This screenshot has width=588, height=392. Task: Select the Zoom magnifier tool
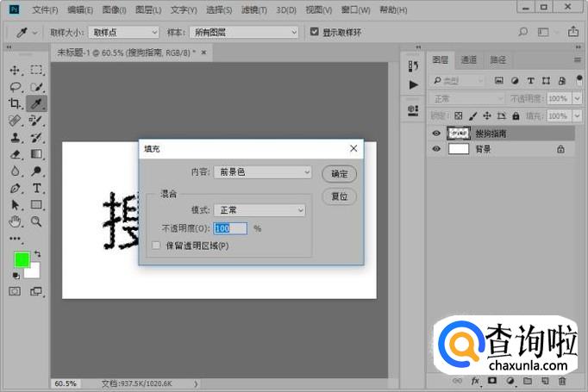click(37, 221)
